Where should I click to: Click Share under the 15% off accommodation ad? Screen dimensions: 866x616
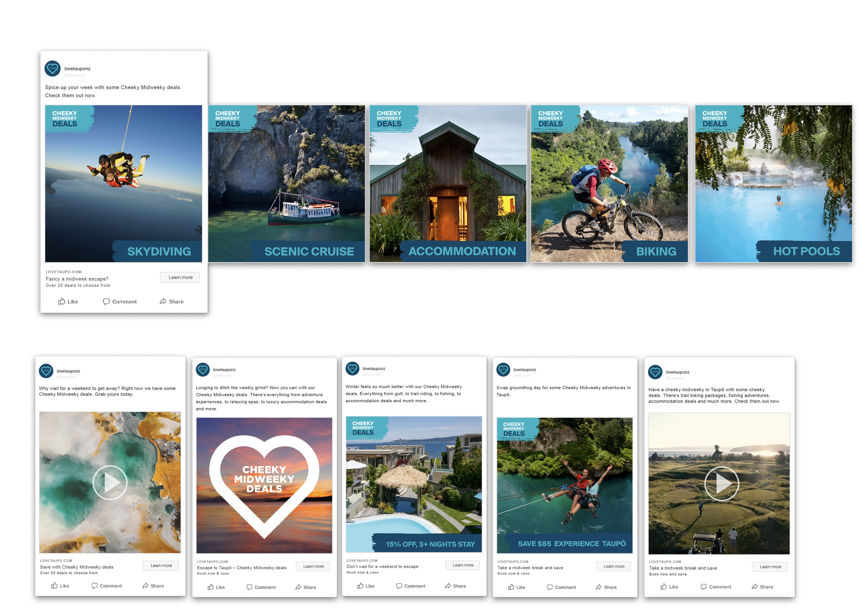click(456, 586)
